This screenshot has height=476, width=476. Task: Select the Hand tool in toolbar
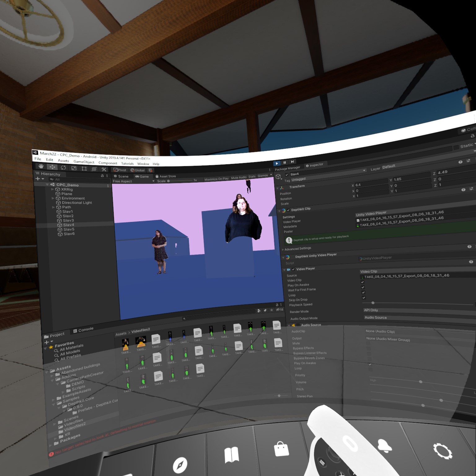coord(41,166)
